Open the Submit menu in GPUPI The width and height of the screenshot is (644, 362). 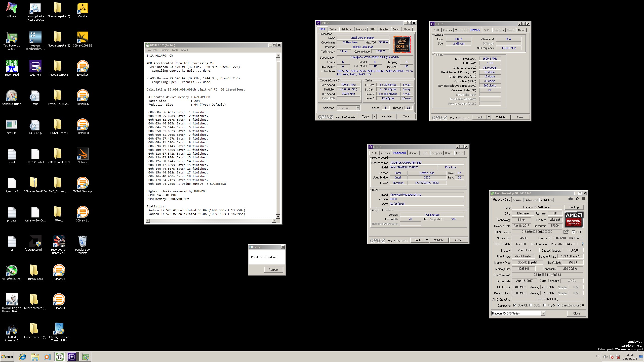coord(165,50)
